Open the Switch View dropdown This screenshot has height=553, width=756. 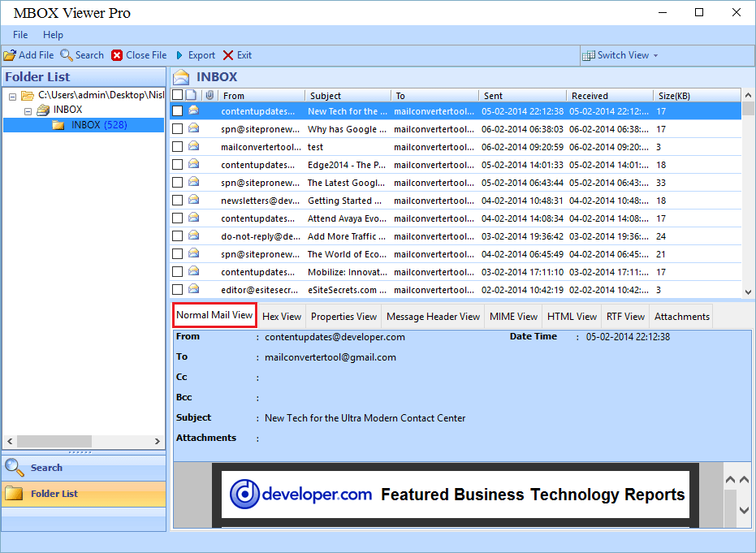(621, 55)
